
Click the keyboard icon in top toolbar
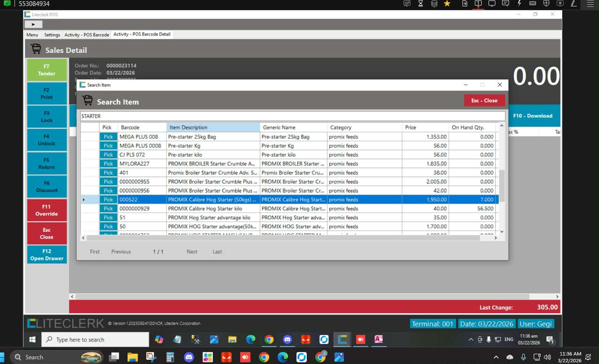pos(532,4)
